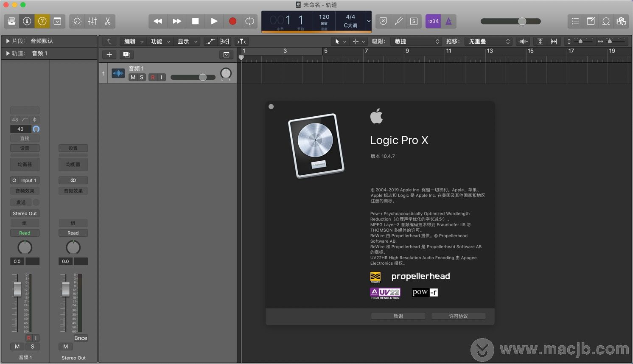Toggle the Inspector info icon
The image size is (633, 364).
[27, 21]
